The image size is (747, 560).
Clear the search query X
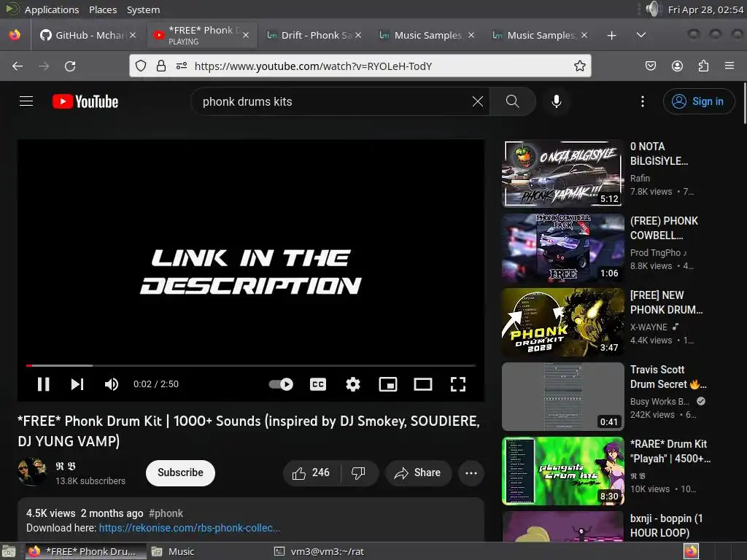[477, 101]
